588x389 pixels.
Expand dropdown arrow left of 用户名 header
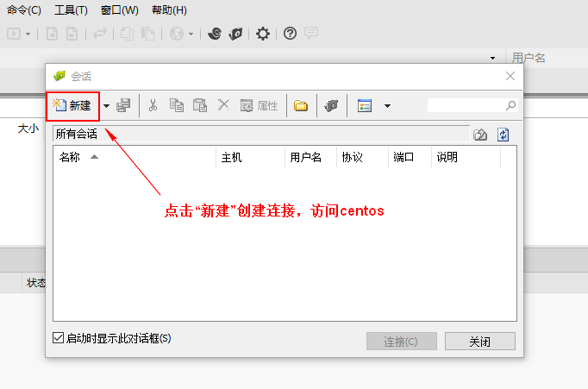click(x=493, y=58)
